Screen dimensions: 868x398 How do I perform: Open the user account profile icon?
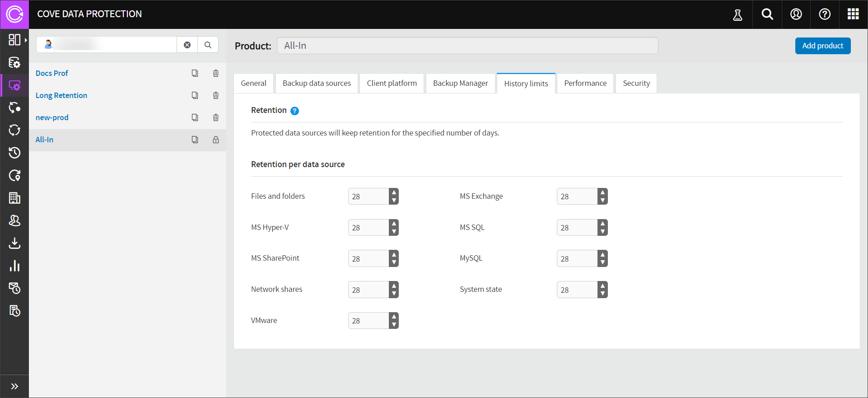796,14
